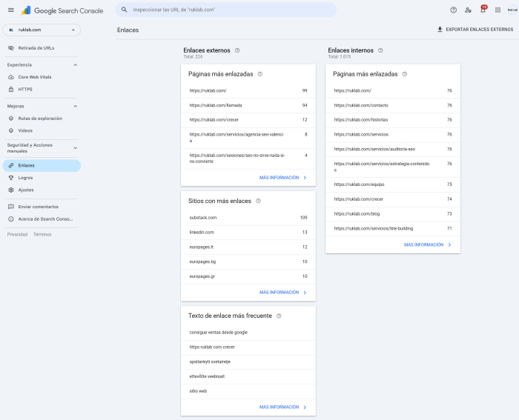Viewport: 519px width, 420px height.
Task: Click help icon beside Sitios con más enlaces
Action: click(x=259, y=201)
